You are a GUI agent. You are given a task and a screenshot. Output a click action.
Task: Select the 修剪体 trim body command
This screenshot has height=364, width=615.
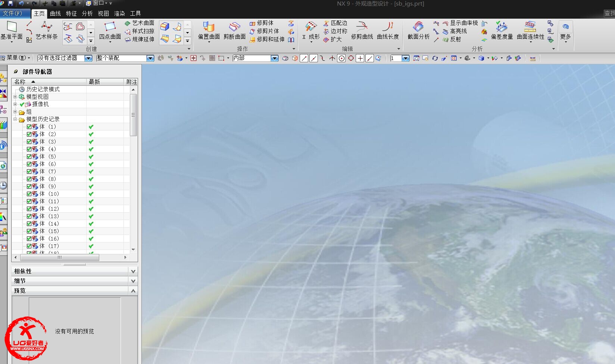pyautogui.click(x=262, y=23)
